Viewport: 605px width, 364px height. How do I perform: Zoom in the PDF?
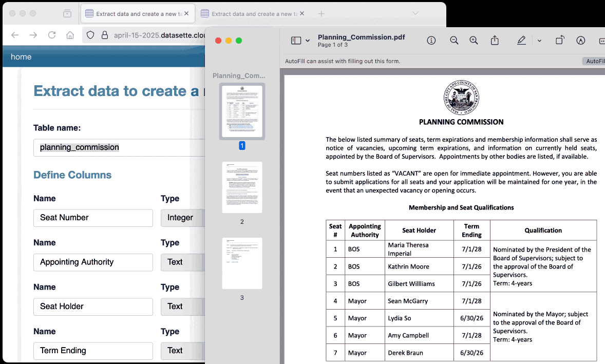(x=474, y=41)
